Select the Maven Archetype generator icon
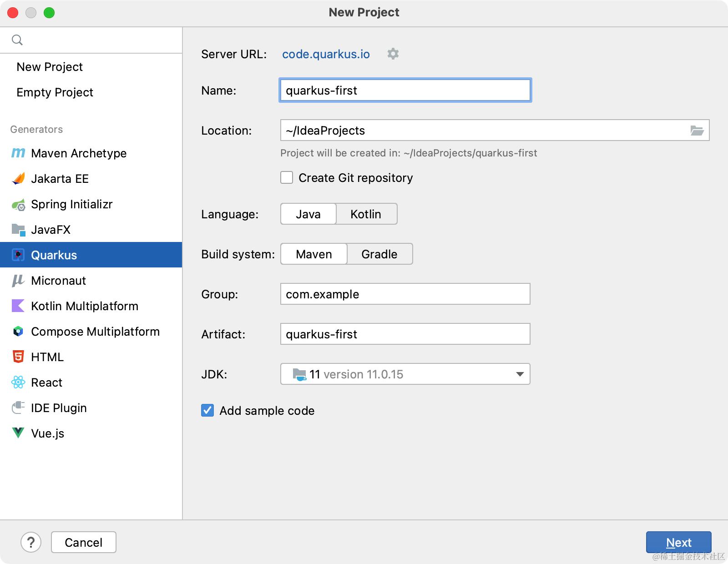 point(18,153)
